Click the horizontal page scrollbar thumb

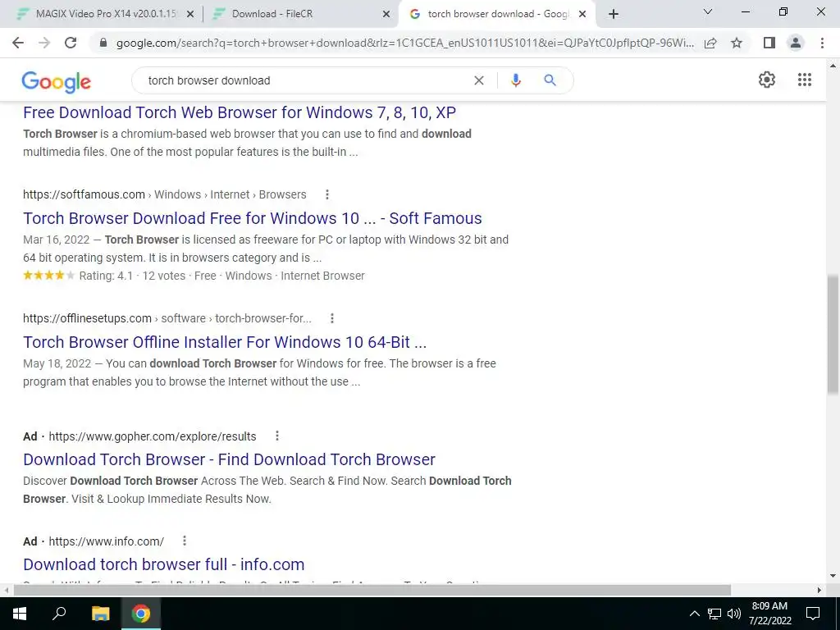click(x=372, y=590)
